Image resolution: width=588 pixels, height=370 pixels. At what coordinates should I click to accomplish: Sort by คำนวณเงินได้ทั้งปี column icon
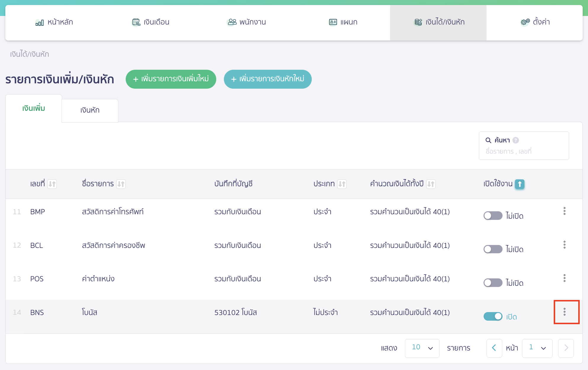pyautogui.click(x=431, y=184)
